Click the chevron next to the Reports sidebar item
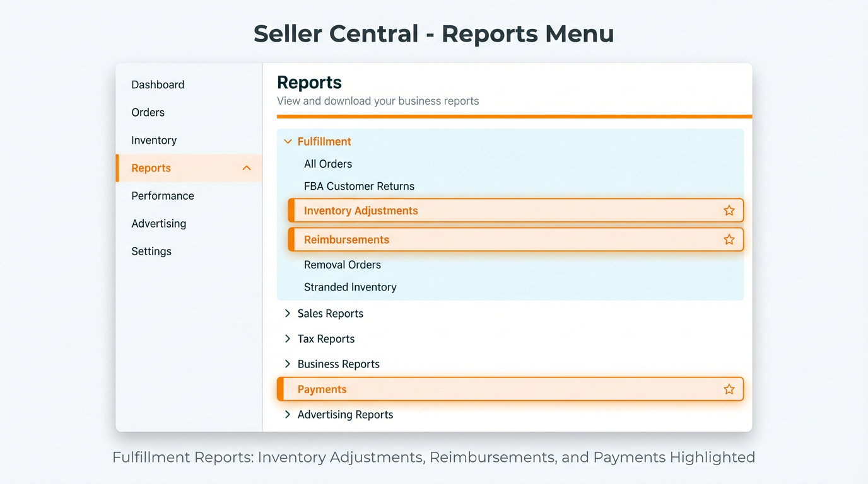 click(x=246, y=168)
